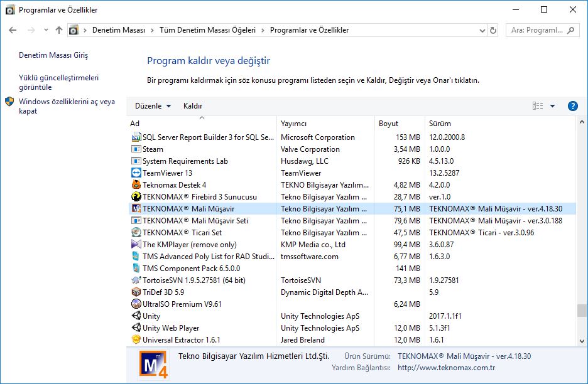Open Denetim Masası Giriş link
The image size is (588, 384).
pyautogui.click(x=53, y=55)
